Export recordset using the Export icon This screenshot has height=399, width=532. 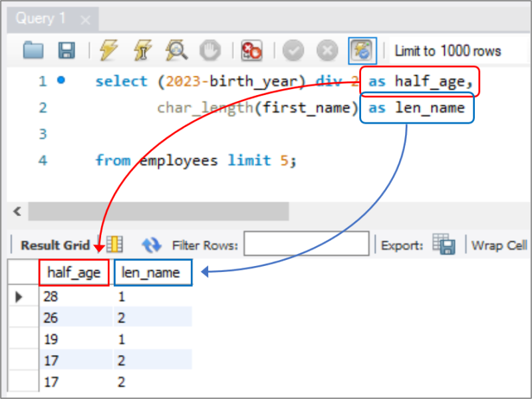tap(444, 245)
